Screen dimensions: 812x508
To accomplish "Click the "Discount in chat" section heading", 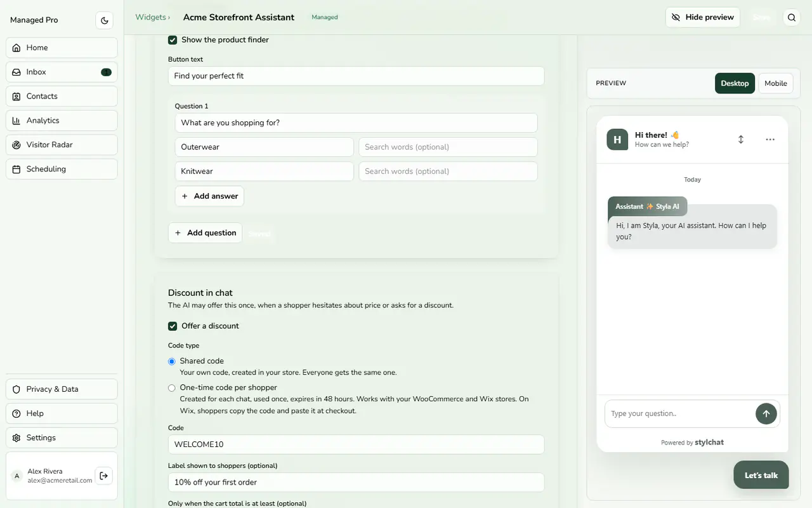I will pos(200,293).
